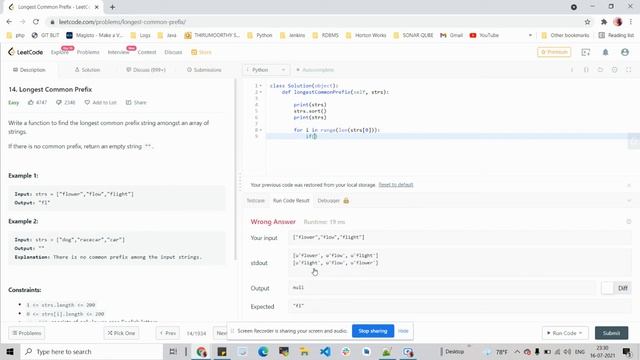The width and height of the screenshot is (640, 360).
Task: Open the Run Code dropdown button
Action: 564,333
